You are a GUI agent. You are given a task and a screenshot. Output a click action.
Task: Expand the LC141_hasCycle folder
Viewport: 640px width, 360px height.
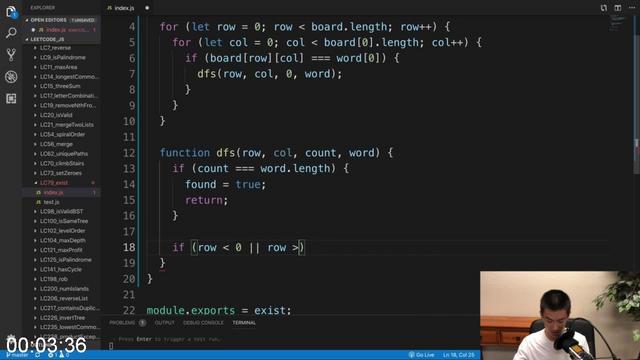click(x=61, y=269)
